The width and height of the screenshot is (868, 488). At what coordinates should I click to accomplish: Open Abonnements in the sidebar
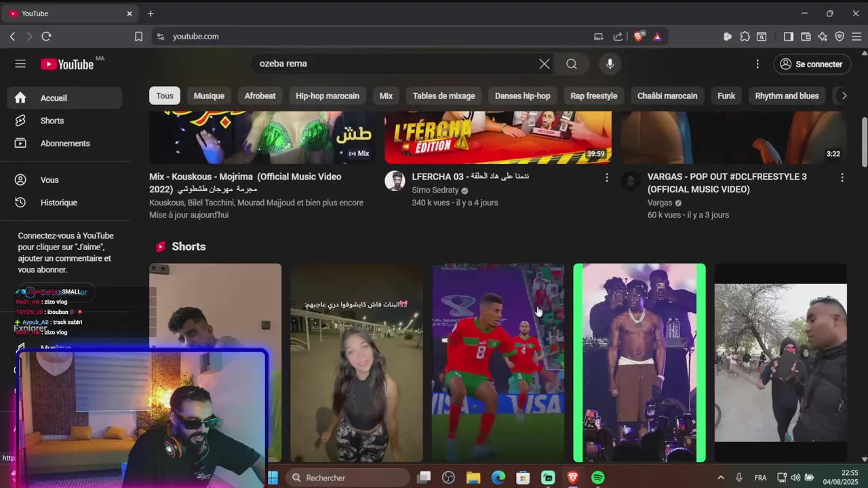[x=65, y=143]
